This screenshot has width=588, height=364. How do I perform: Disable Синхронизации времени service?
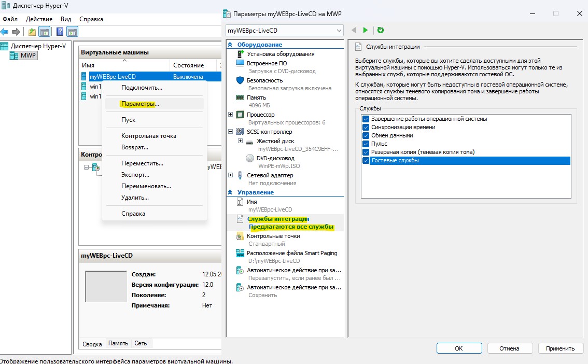tap(366, 127)
